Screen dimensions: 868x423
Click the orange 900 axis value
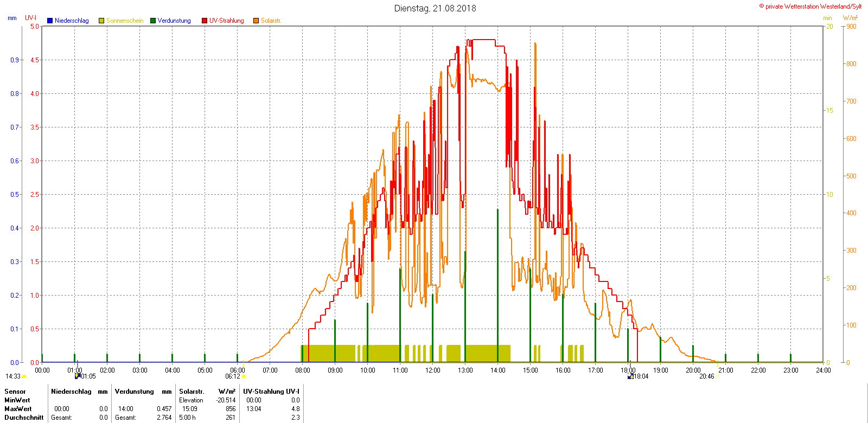[852, 27]
